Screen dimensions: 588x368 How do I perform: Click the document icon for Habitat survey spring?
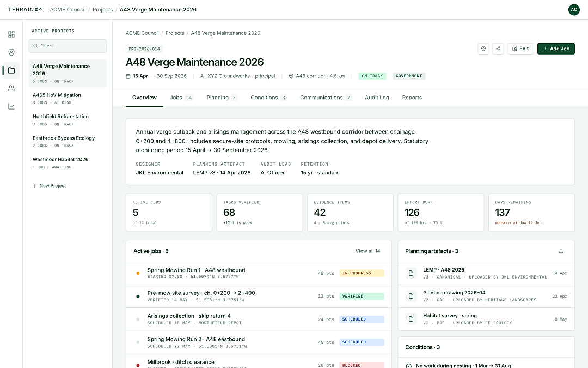click(411, 319)
